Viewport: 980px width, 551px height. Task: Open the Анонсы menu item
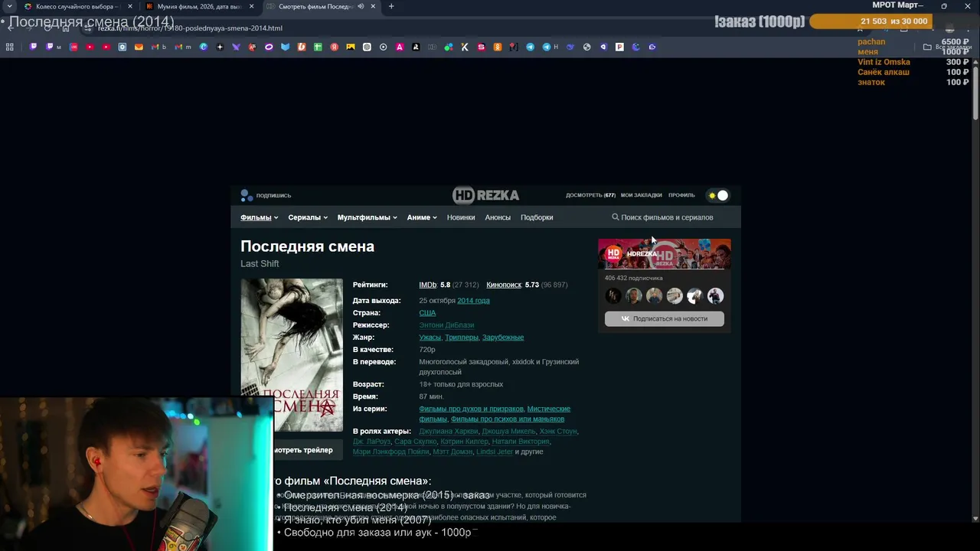point(498,217)
